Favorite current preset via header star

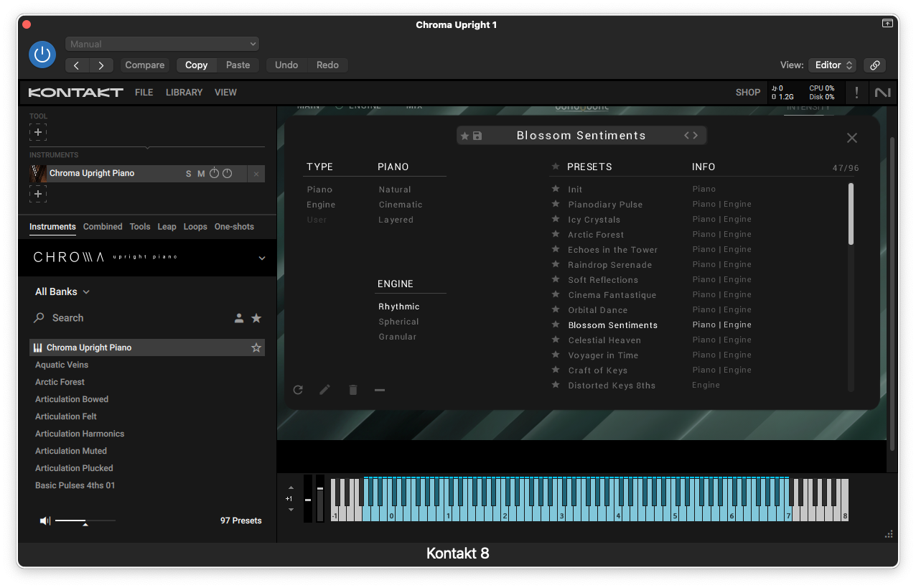[464, 136]
